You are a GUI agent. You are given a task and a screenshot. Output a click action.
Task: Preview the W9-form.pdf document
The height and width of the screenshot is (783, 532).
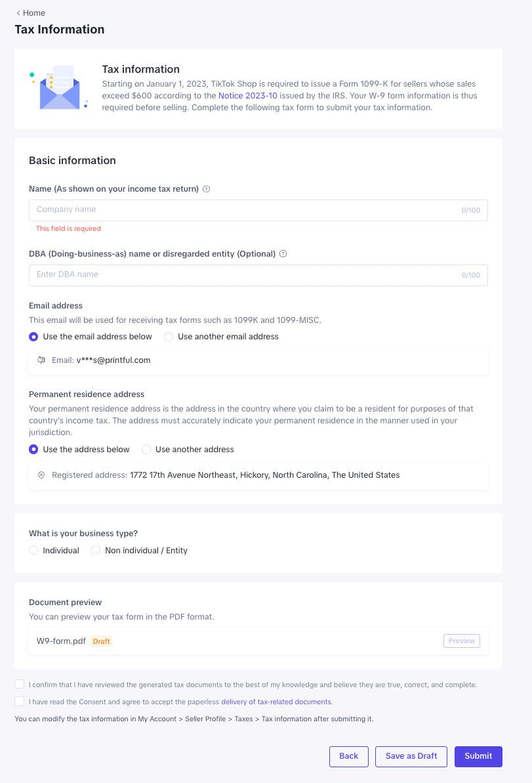461,641
